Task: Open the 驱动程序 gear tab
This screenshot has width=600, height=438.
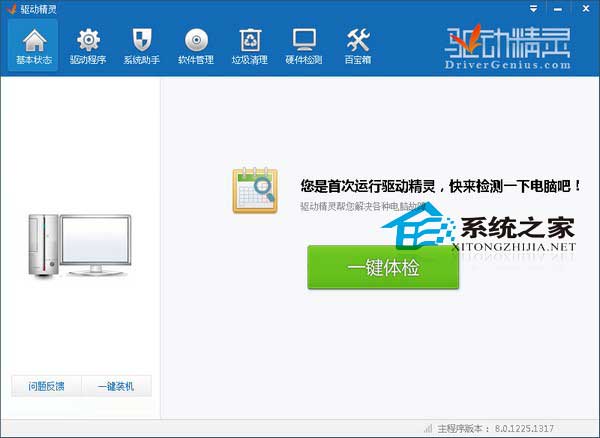Action: pyautogui.click(x=88, y=46)
